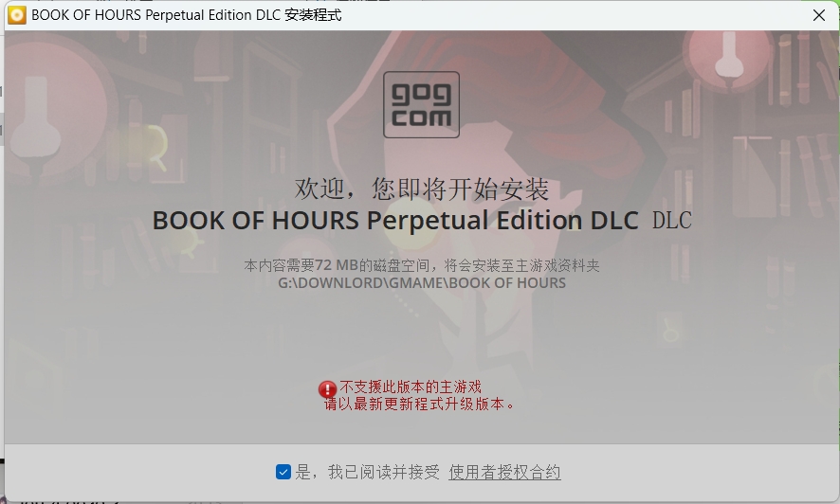The image size is (840, 504).
Task: Click the GOG.com logo
Action: tap(421, 105)
